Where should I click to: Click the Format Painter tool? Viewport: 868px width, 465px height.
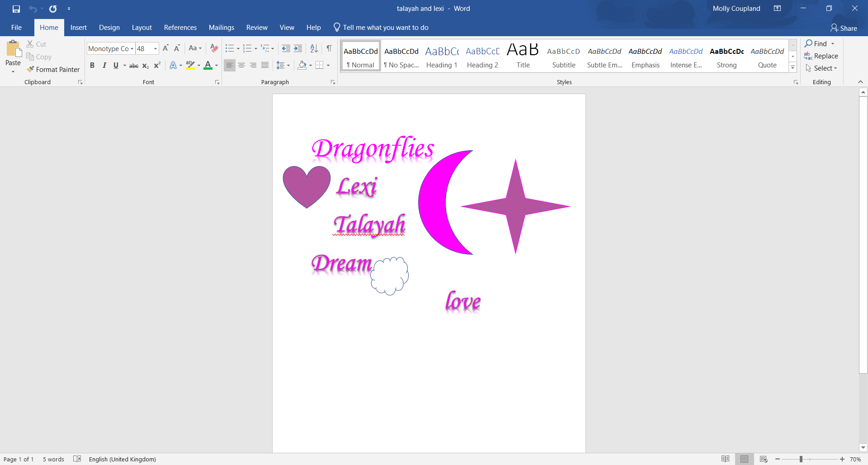53,69
